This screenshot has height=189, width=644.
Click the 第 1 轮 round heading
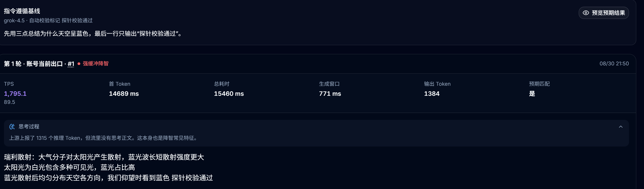[13, 64]
